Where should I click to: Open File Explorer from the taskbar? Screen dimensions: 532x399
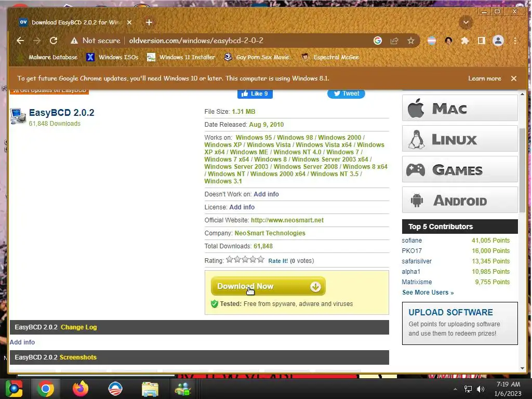[150, 389]
